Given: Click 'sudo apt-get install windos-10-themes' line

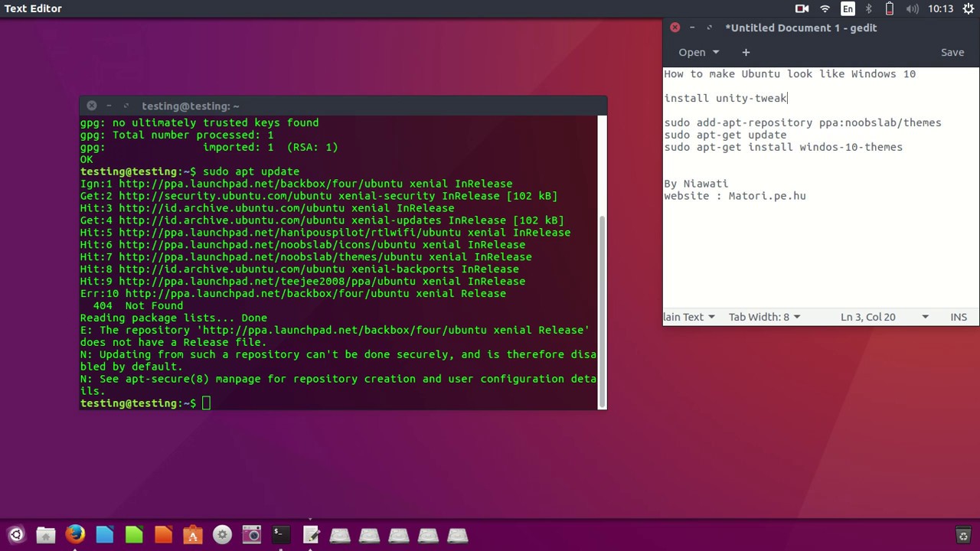Looking at the screenshot, I should click(783, 147).
